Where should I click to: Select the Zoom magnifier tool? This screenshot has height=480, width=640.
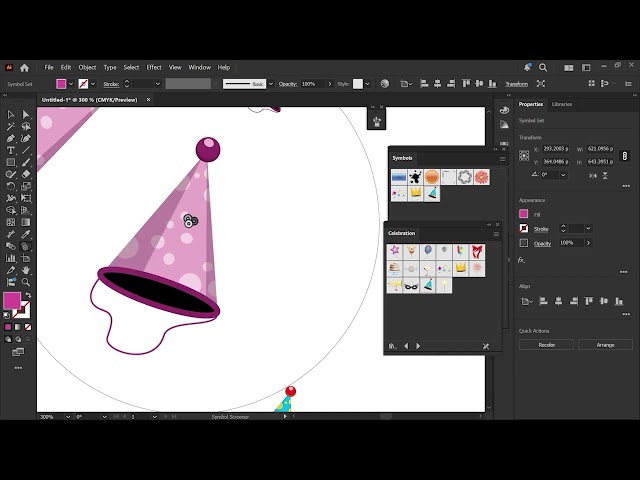(26, 282)
